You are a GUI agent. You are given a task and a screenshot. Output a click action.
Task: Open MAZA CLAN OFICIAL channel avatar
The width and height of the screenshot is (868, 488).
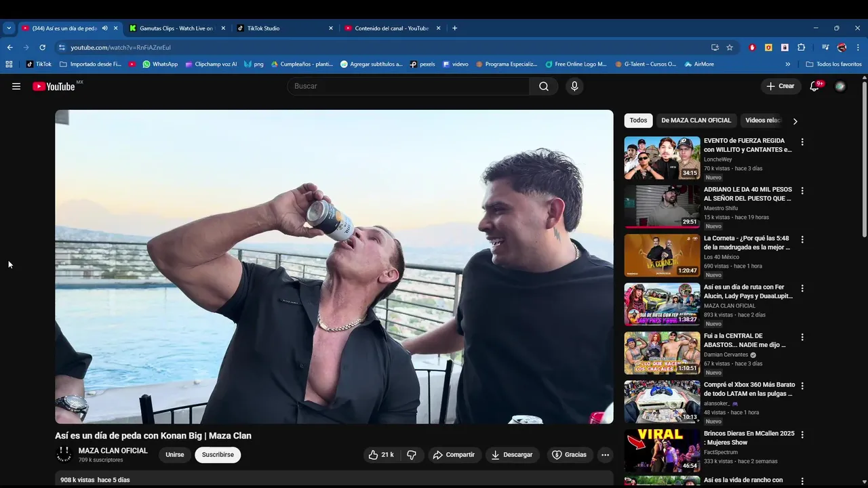click(64, 455)
